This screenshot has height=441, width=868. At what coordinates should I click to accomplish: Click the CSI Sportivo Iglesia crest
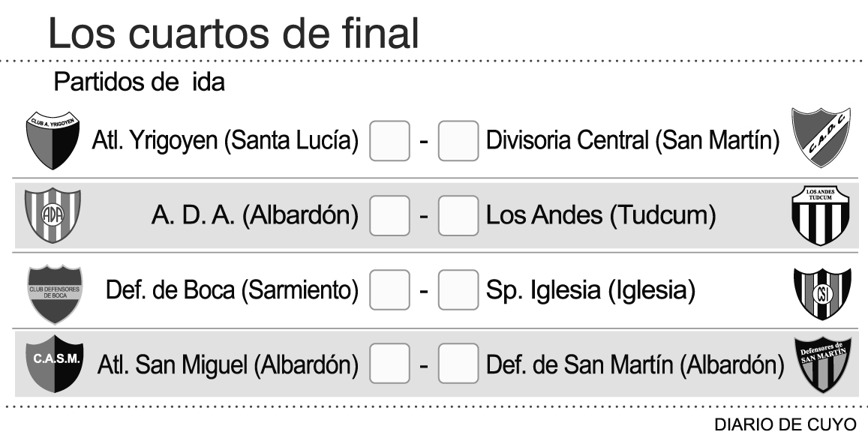click(821, 290)
